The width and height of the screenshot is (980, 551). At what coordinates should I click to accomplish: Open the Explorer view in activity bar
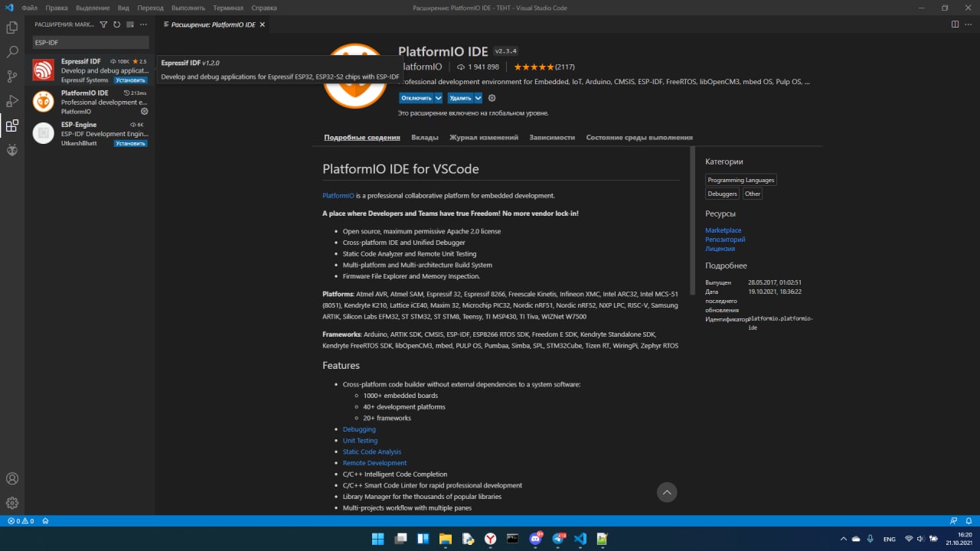(x=12, y=28)
